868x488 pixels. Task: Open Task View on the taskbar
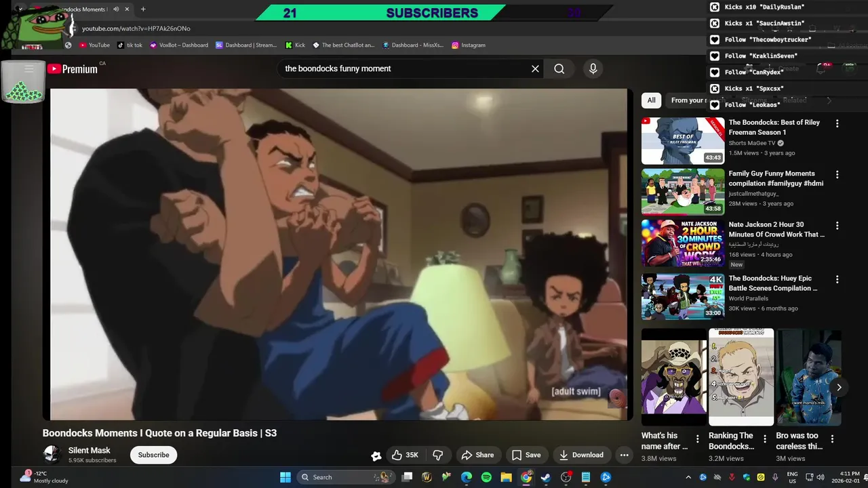point(407,477)
